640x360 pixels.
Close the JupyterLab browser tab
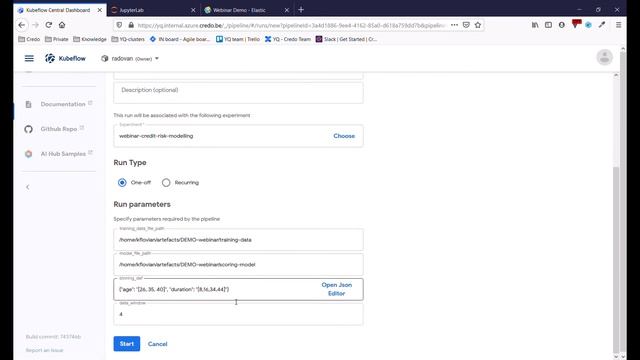tap(193, 10)
